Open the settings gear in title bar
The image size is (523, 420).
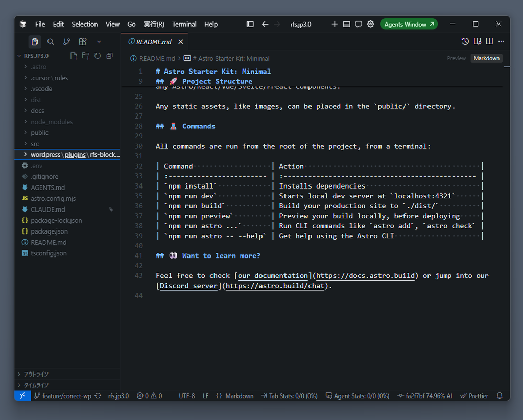click(371, 24)
